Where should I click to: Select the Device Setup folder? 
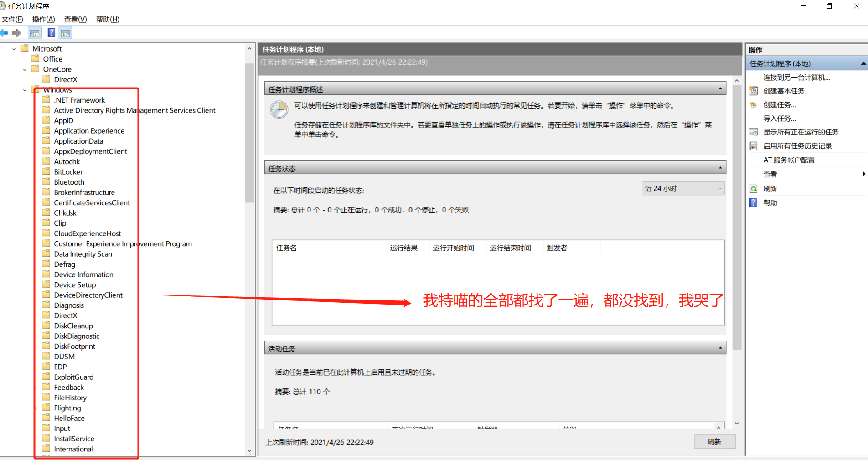[75, 284]
